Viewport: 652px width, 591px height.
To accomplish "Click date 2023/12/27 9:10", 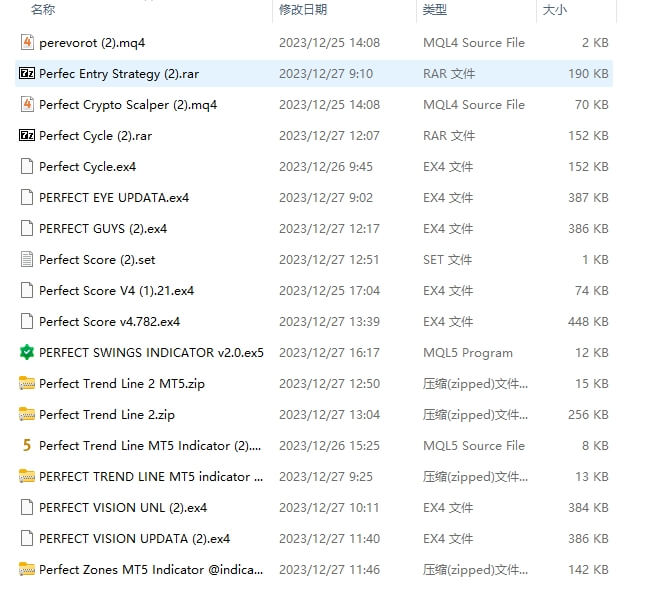I will [x=326, y=74].
